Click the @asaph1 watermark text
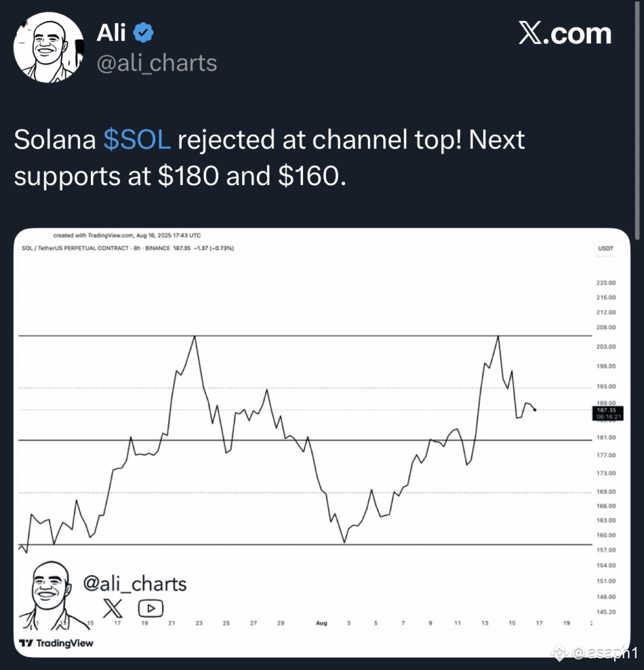 point(604,652)
